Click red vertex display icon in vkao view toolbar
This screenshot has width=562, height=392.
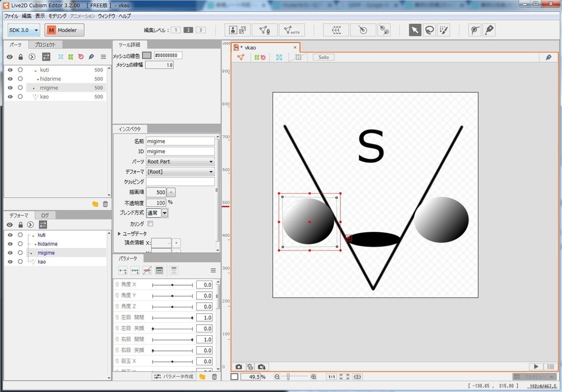click(241, 57)
